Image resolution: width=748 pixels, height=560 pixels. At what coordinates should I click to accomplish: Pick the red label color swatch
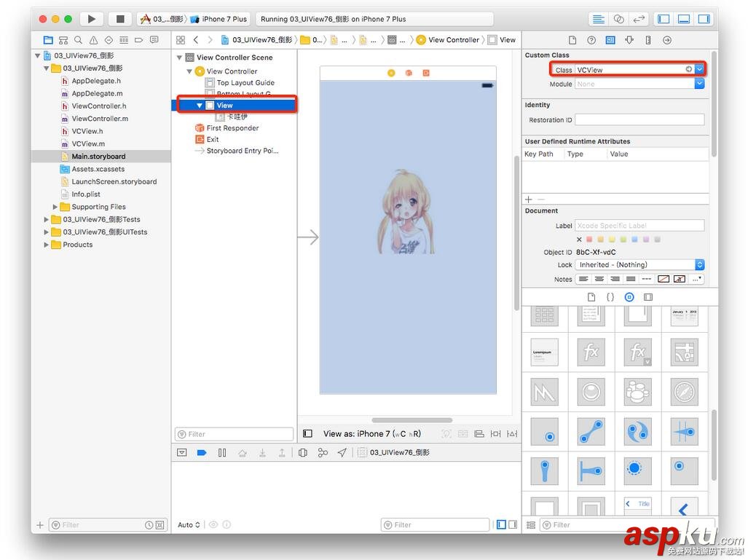pos(589,240)
